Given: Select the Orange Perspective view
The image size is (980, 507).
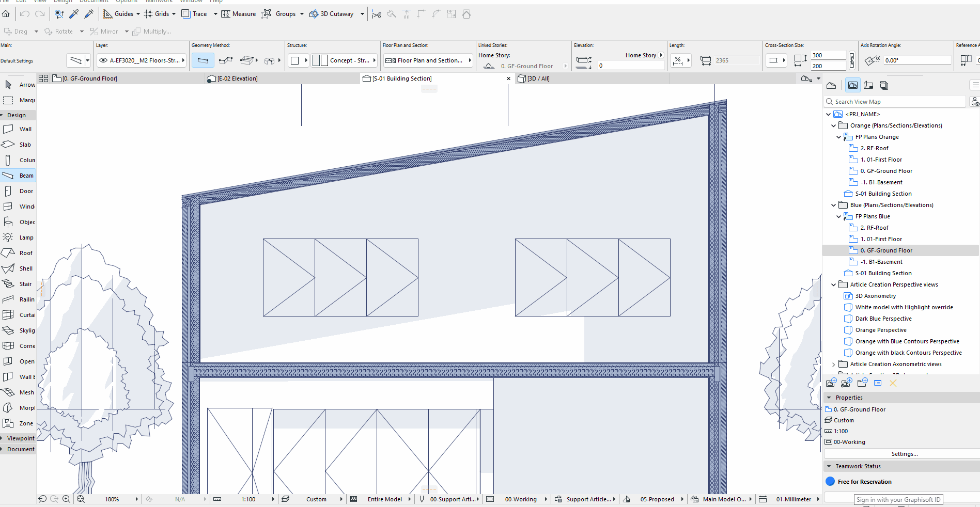Looking at the screenshot, I should 880,330.
